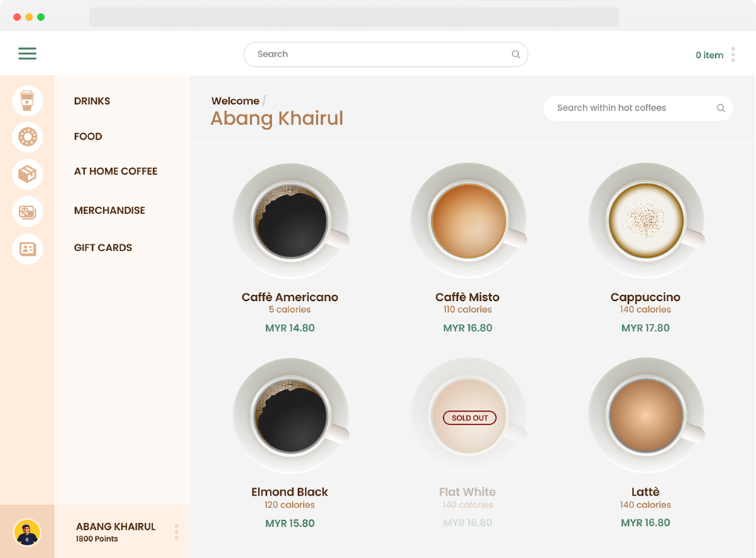Click the magnifier in top search bar
Screen dimensions: 756x558
pos(516,54)
